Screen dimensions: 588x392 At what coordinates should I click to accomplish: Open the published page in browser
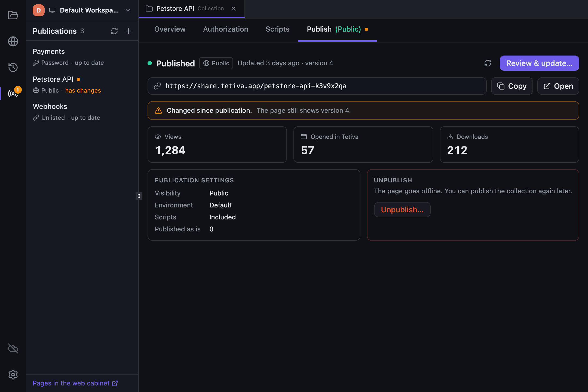pos(558,86)
